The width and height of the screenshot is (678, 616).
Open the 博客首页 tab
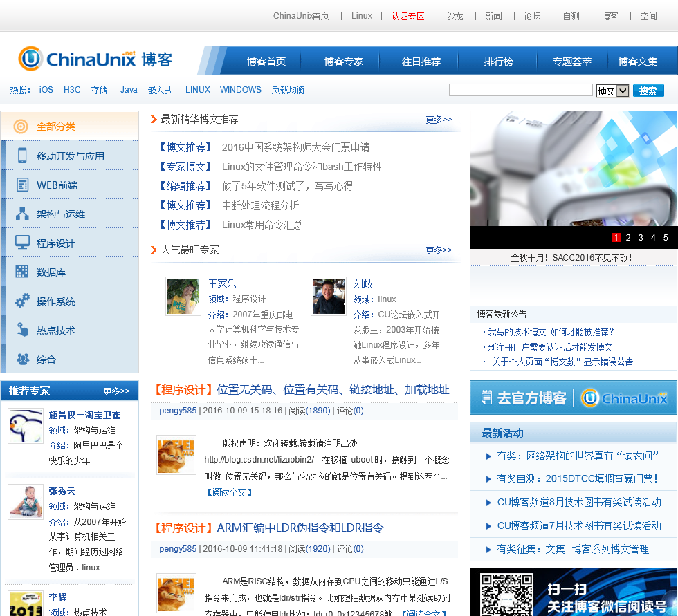click(x=266, y=62)
